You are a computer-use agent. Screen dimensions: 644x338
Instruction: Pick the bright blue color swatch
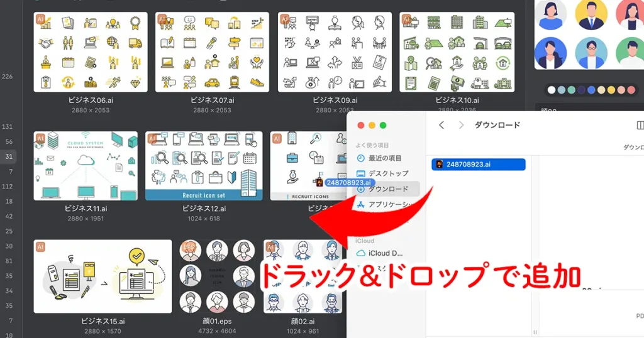[x=591, y=90]
